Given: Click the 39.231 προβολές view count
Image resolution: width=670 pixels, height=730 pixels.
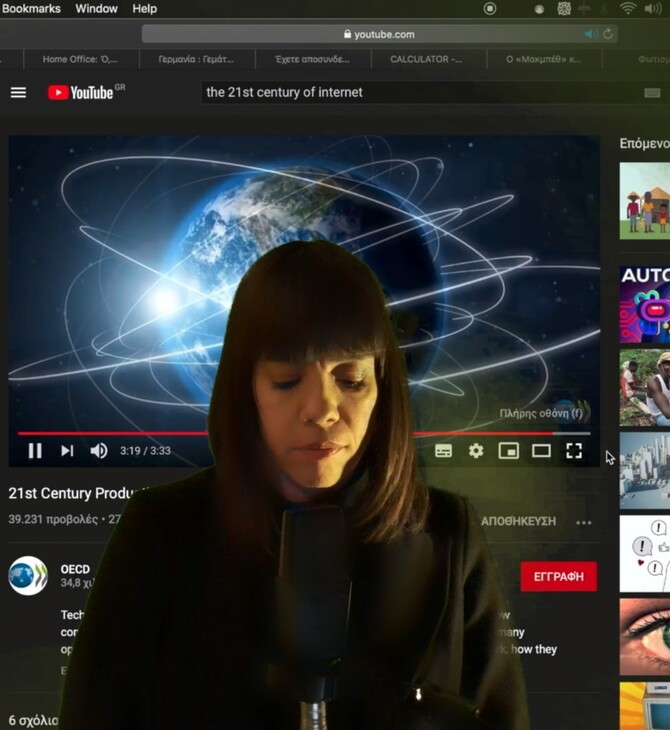Looking at the screenshot, I should point(53,520).
